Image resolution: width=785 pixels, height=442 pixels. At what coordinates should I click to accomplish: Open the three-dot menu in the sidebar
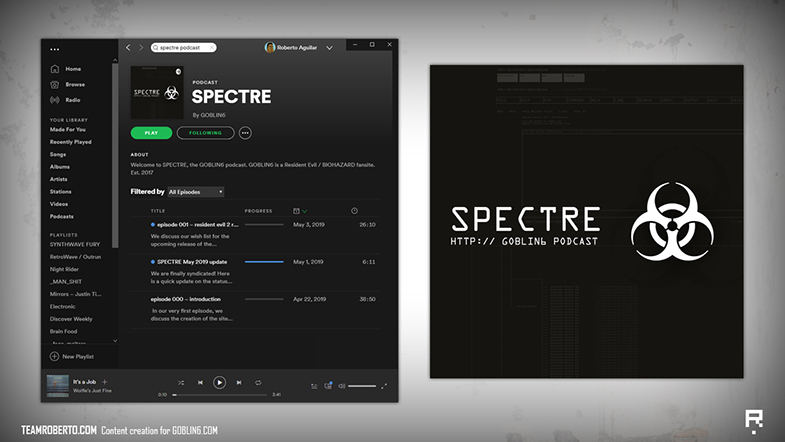click(55, 49)
